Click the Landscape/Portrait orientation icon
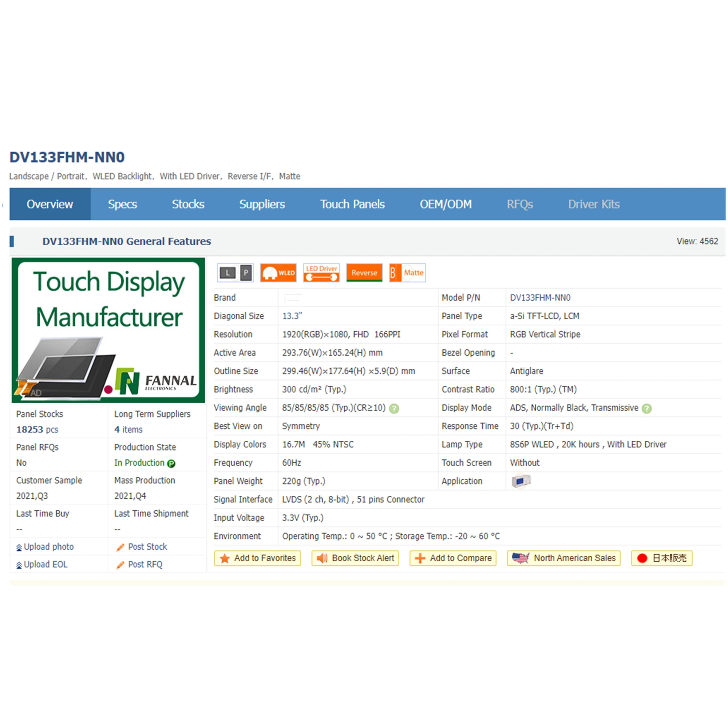The width and height of the screenshot is (728, 728). click(235, 272)
